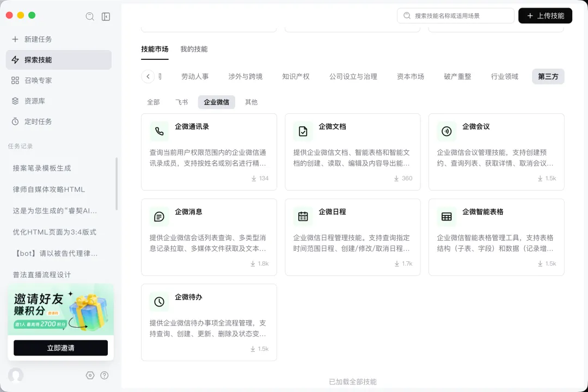Filter by 全部 sub-category
The image size is (588, 392).
[x=154, y=102]
